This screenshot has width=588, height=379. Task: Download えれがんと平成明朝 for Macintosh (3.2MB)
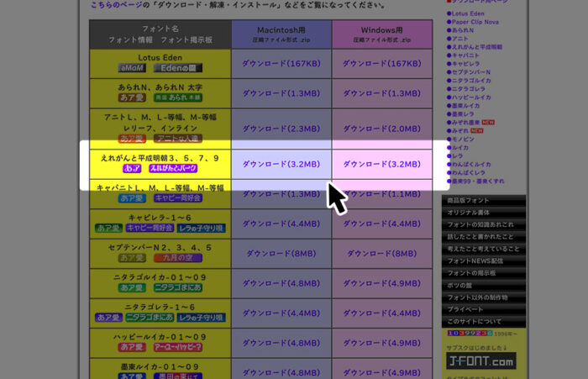click(x=281, y=165)
